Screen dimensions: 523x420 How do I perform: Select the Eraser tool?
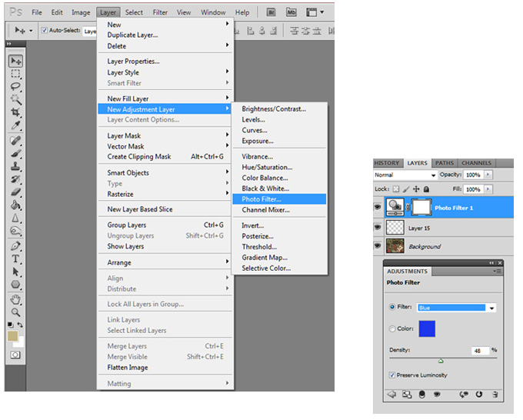[15, 192]
